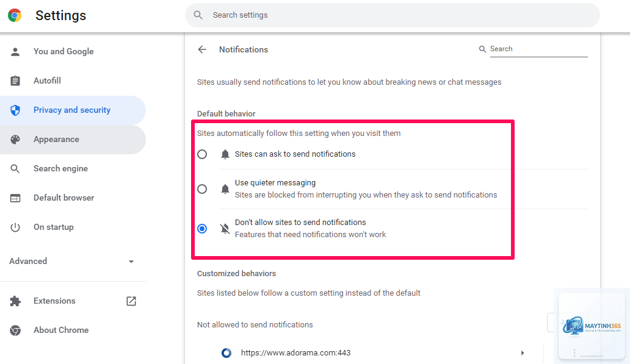Focus the Notifications page Search field
Viewport: 630px width, 364px height.
coord(538,49)
